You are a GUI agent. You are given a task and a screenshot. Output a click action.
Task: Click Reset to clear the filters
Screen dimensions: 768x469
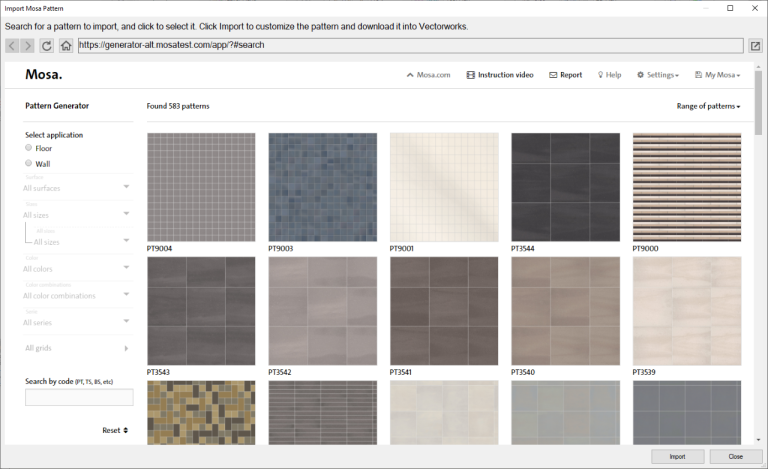point(114,430)
